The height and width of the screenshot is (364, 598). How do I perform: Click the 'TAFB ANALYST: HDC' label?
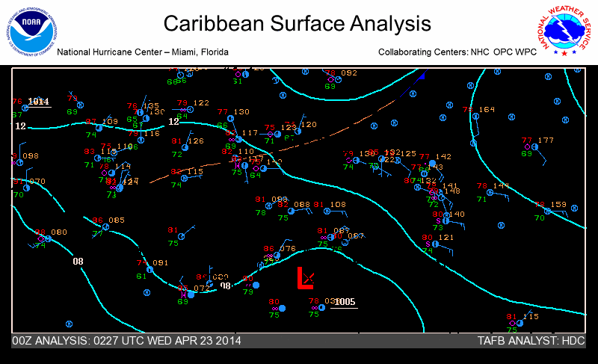point(531,340)
